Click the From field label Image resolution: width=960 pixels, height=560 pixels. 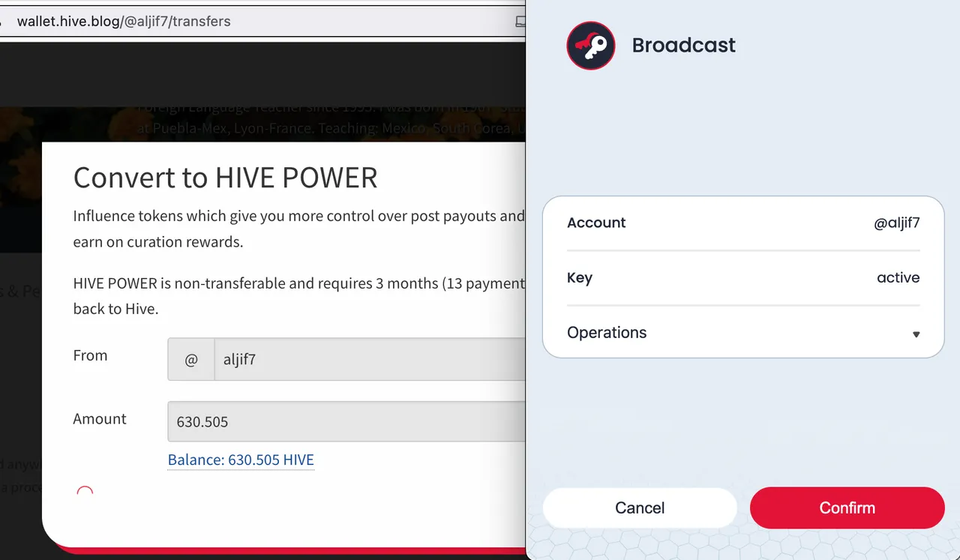[90, 355]
